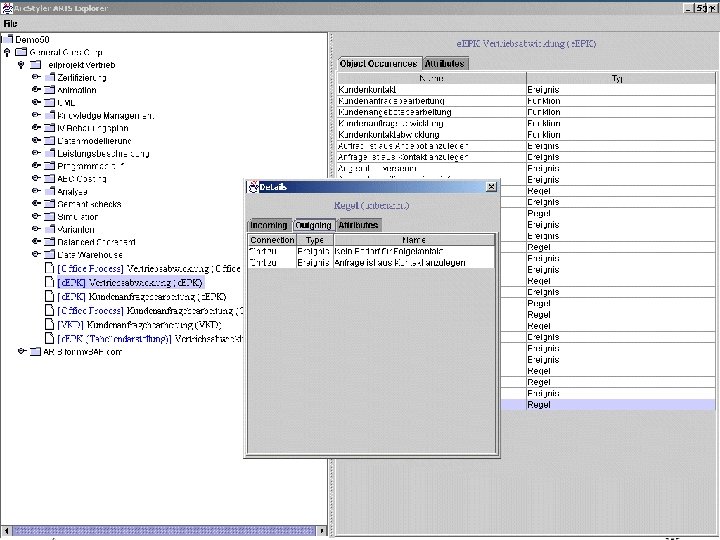The height and width of the screenshot is (540, 720).
Task: Click the Programmierung folder icon
Action: (x=50, y=165)
